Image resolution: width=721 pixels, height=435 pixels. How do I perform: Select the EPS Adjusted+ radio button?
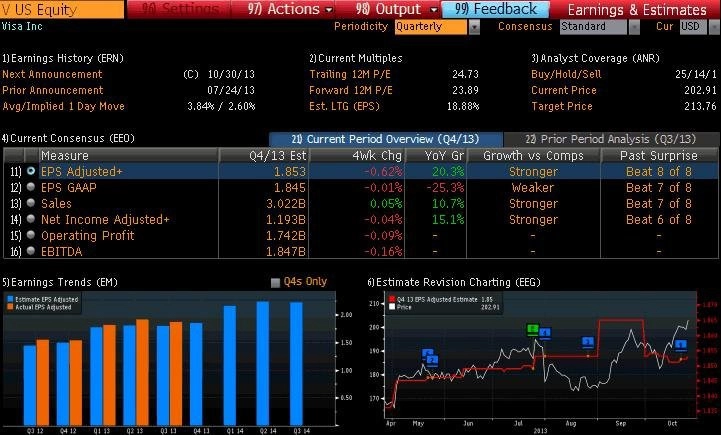point(31,172)
